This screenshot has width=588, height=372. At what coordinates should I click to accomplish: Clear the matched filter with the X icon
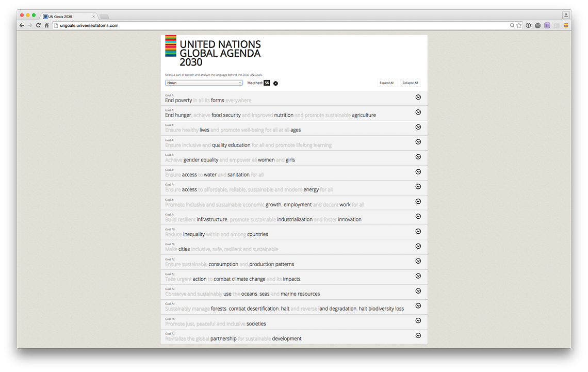click(x=275, y=83)
